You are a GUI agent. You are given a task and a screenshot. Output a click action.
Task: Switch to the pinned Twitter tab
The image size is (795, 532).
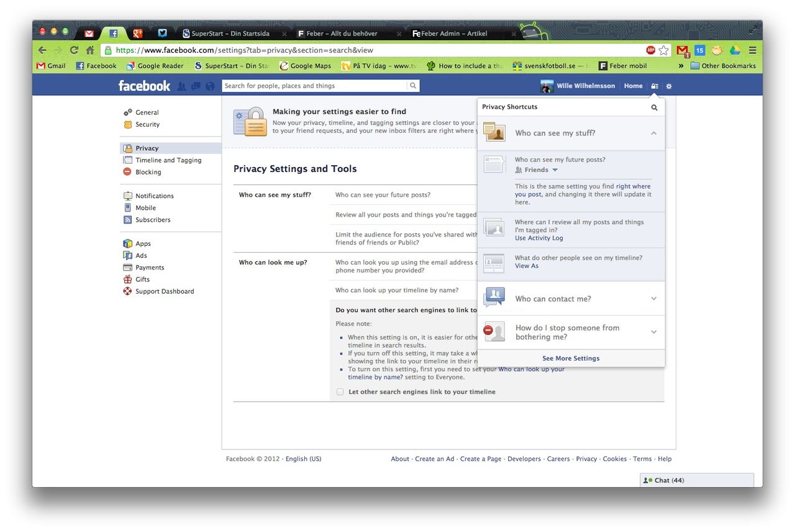click(x=162, y=34)
